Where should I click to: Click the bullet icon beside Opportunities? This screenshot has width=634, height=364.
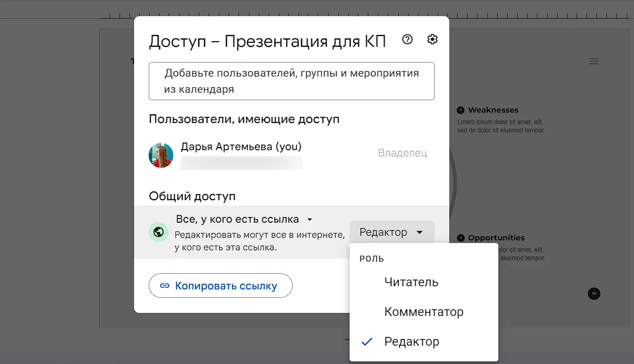[x=461, y=238]
